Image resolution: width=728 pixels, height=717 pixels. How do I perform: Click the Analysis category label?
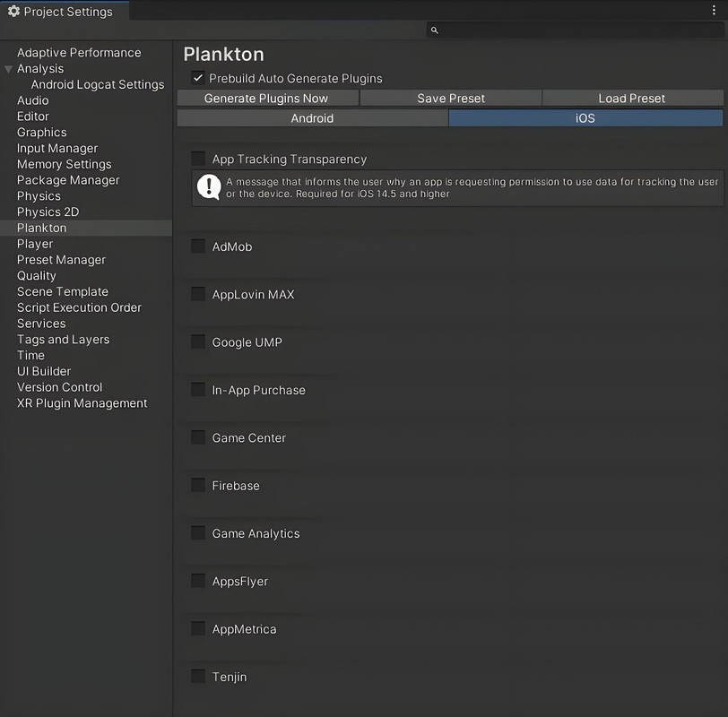tap(40, 68)
